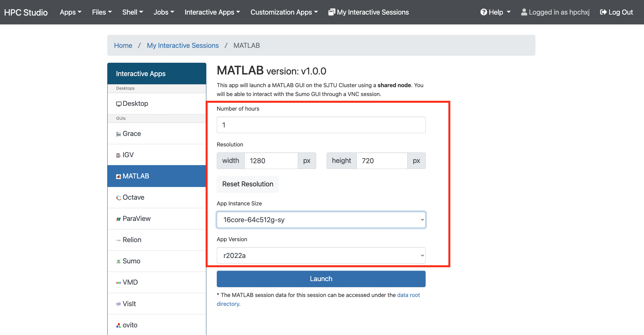Viewport: 644px width, 335px height.
Task: Select Relion in the sidebar list
Action: [157, 240]
